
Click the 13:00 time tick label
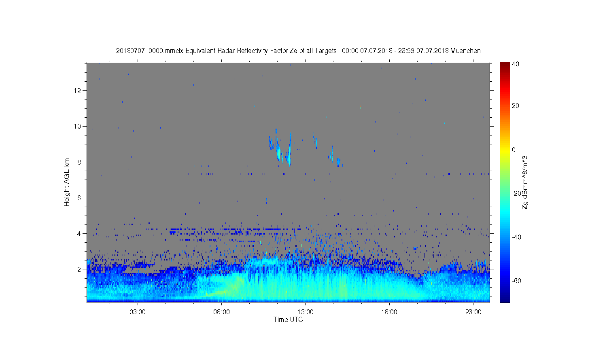(306, 312)
